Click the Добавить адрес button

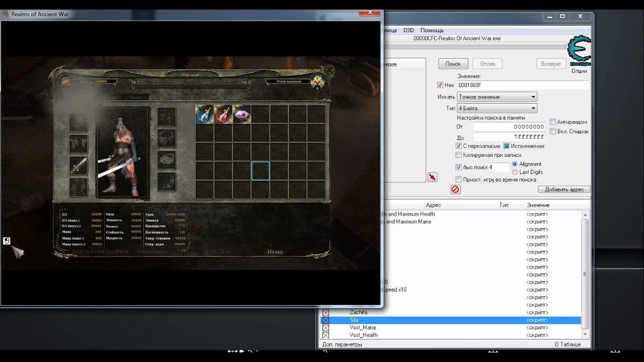(x=564, y=190)
